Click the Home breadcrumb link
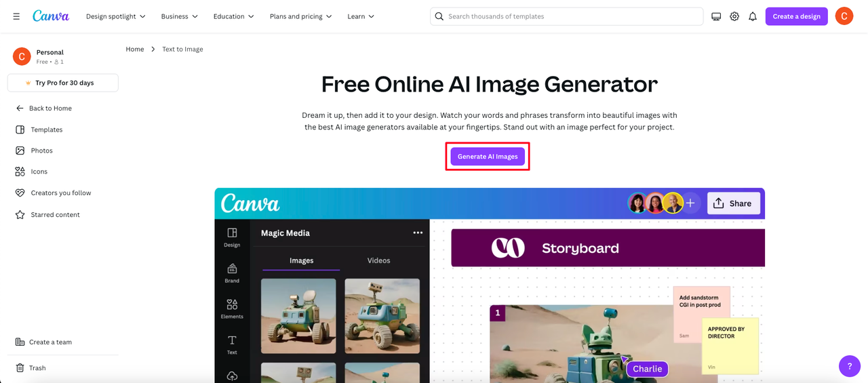868x383 pixels. 135,49
